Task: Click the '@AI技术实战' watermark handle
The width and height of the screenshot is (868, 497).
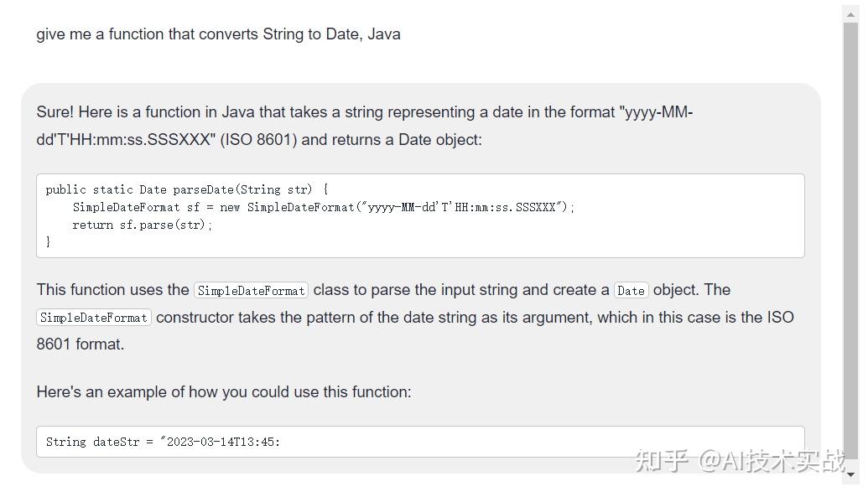Action: [772, 461]
